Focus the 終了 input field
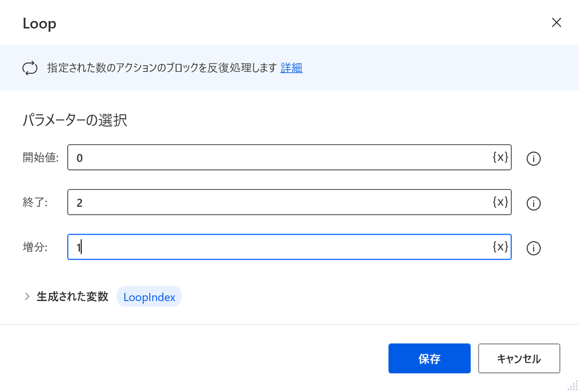The height and width of the screenshot is (392, 579). (289, 202)
